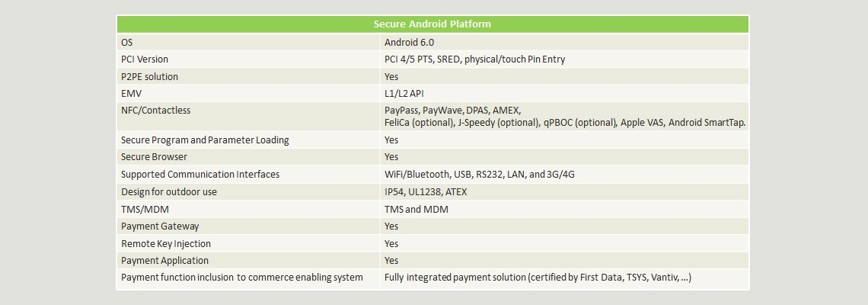This screenshot has width=868, height=305.
Task: Select the Fully integrated payment solution text
Action: (x=538, y=278)
